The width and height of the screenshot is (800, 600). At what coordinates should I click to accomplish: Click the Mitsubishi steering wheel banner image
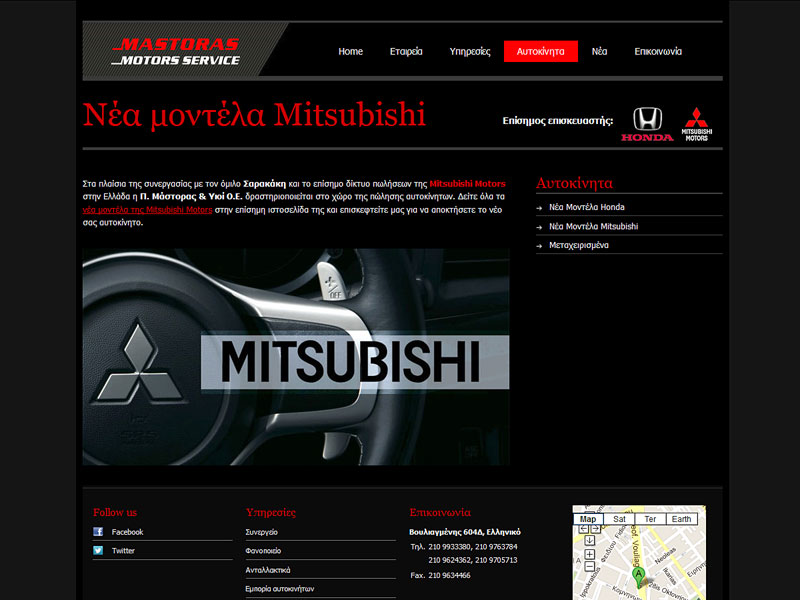coord(296,357)
